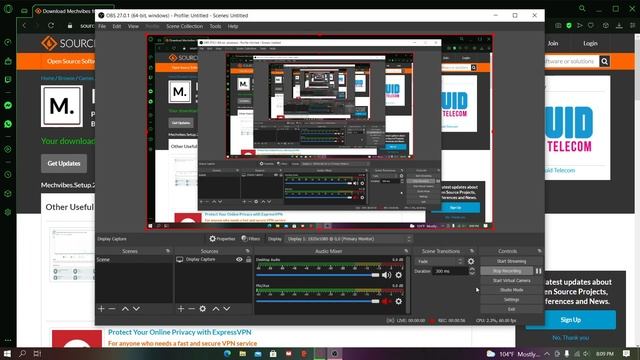Reload the browser page
The width and height of the screenshot is (640, 360).
pos(51,25)
